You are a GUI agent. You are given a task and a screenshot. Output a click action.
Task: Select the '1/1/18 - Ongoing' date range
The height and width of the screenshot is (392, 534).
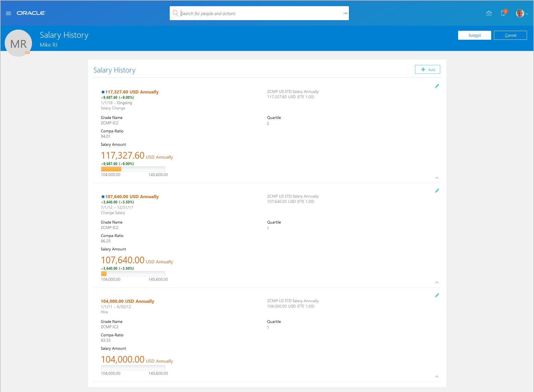click(116, 103)
